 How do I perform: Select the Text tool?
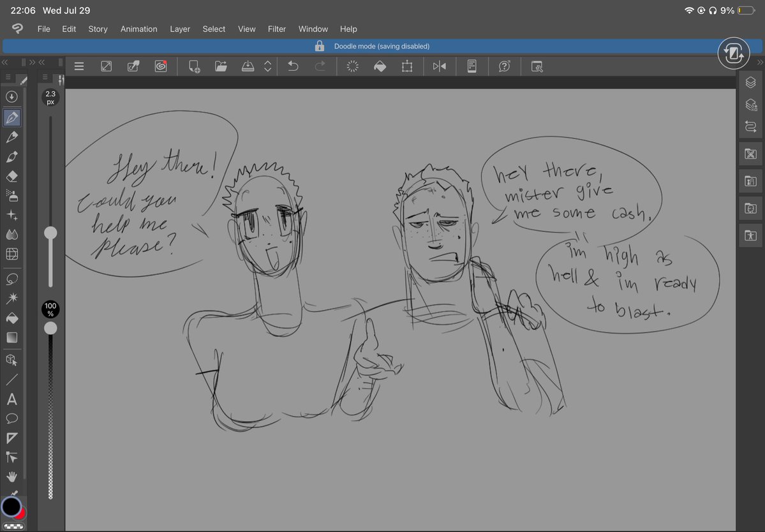click(11, 399)
